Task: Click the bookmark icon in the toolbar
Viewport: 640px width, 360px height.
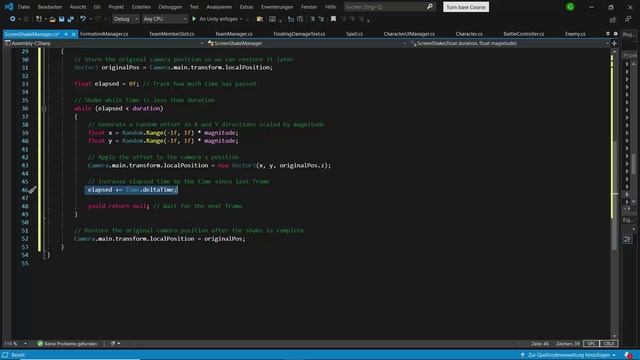Action: click(333, 19)
